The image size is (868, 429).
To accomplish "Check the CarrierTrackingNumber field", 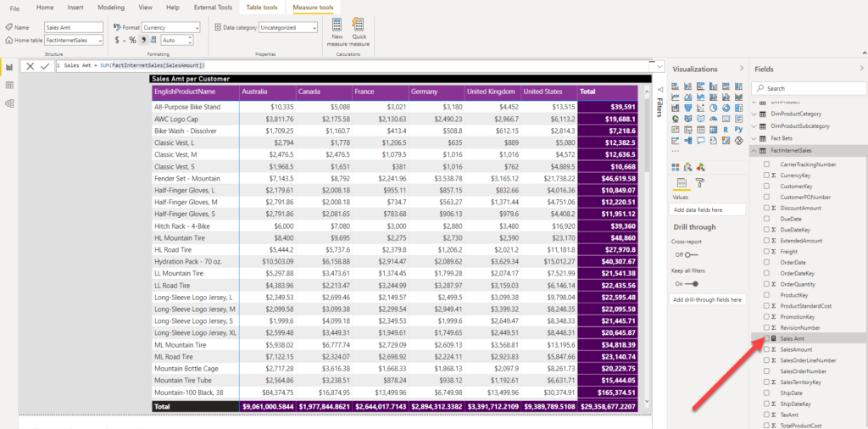I will click(x=766, y=164).
